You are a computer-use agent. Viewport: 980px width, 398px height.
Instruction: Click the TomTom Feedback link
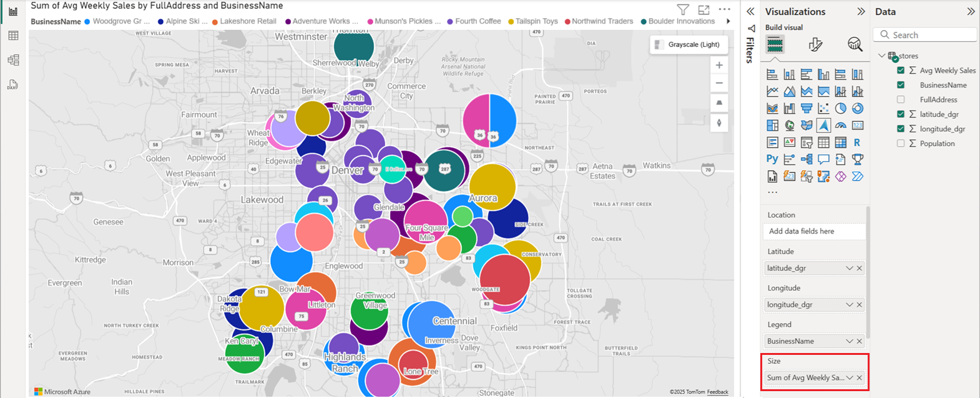(717, 392)
